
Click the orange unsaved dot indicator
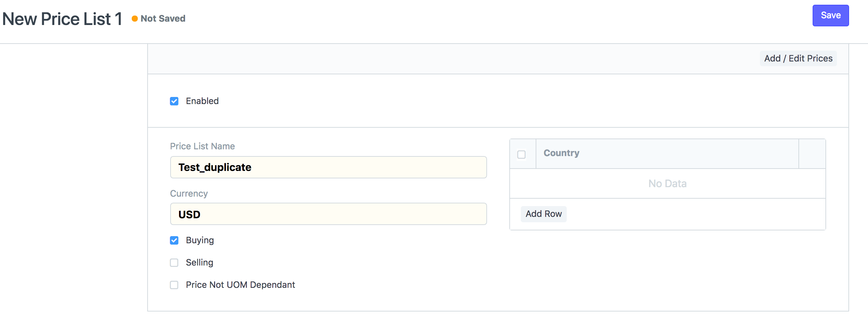[x=134, y=19]
